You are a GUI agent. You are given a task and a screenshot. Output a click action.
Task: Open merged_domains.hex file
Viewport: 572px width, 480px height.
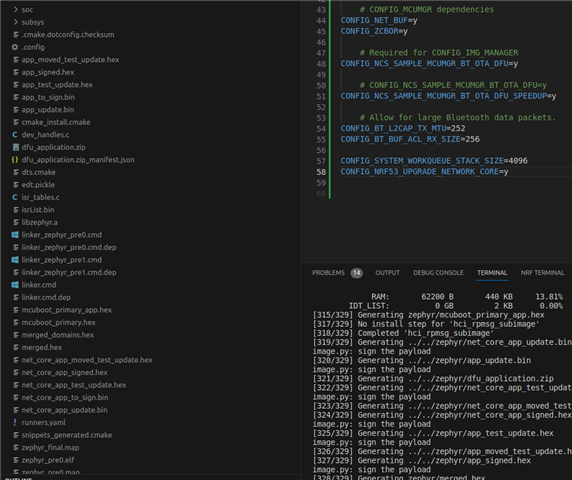coord(58,335)
